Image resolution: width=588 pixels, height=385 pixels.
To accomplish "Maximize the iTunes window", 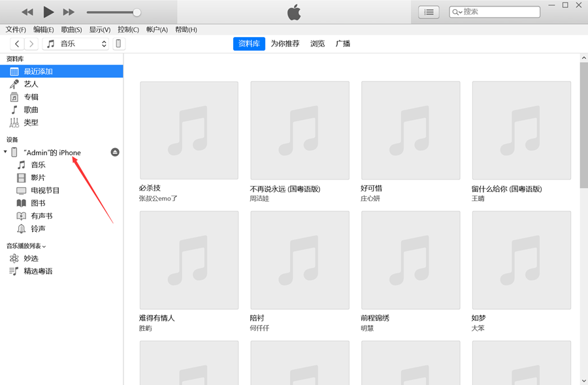I will pyautogui.click(x=565, y=5).
